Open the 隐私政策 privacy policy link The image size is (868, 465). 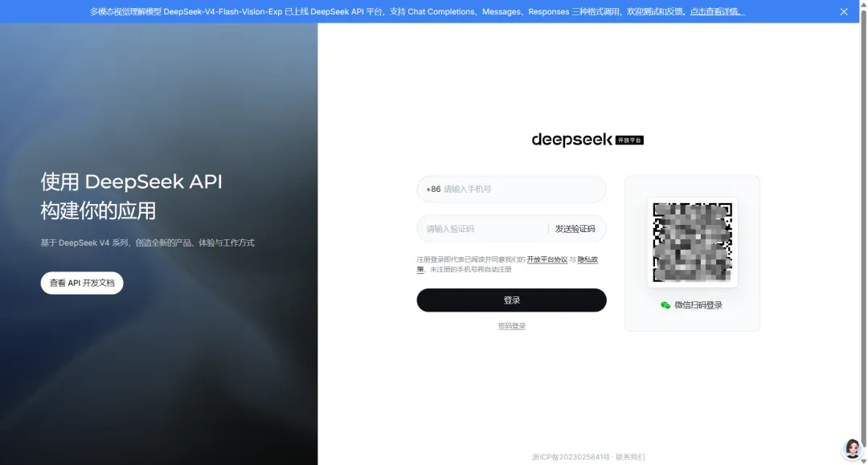(x=588, y=260)
